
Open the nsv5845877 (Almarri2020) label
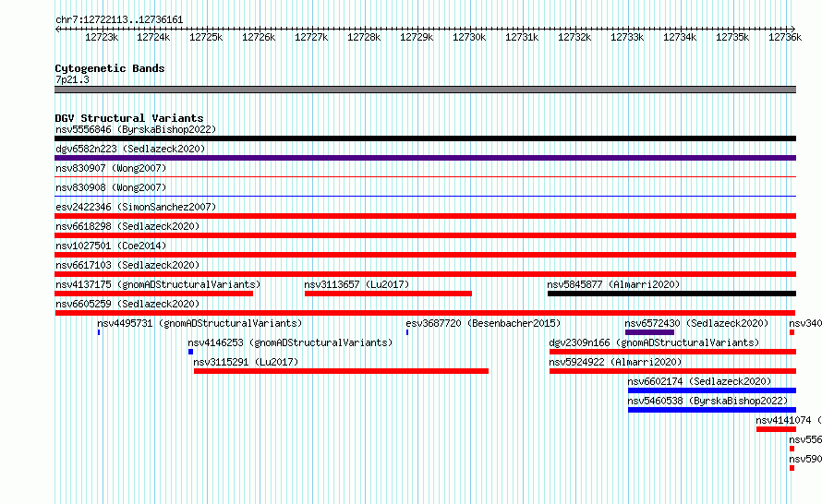(613, 284)
